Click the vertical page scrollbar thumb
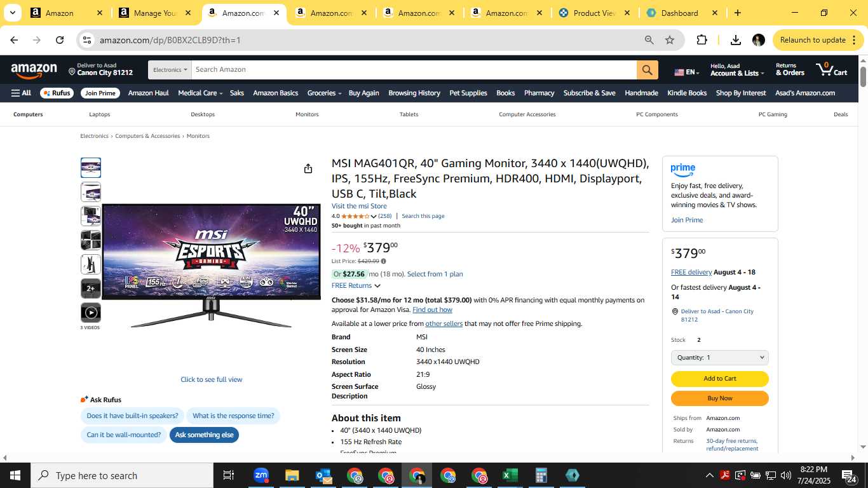868x488 pixels. point(863,77)
